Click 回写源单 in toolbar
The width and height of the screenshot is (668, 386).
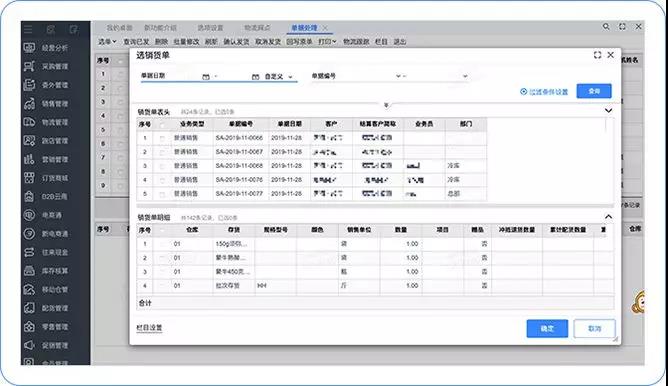[299, 42]
